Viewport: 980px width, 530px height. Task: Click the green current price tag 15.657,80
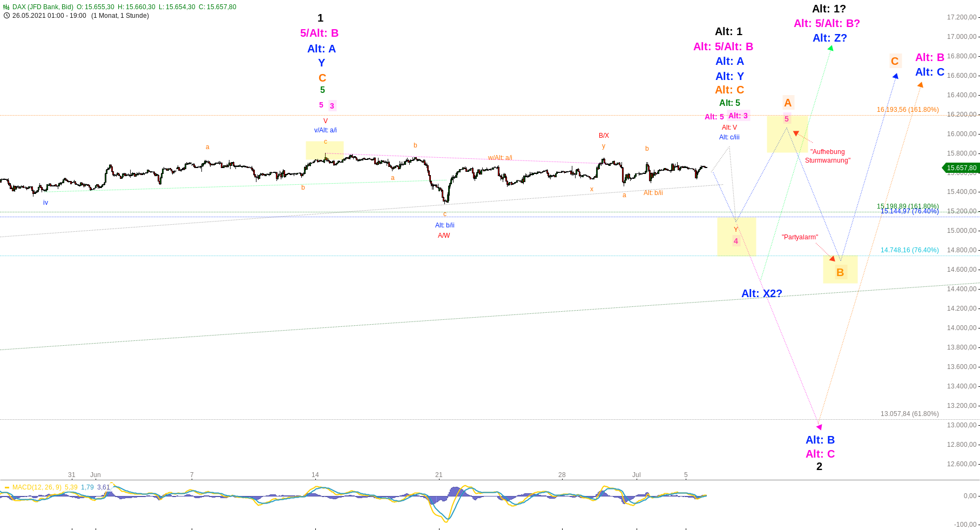point(961,168)
